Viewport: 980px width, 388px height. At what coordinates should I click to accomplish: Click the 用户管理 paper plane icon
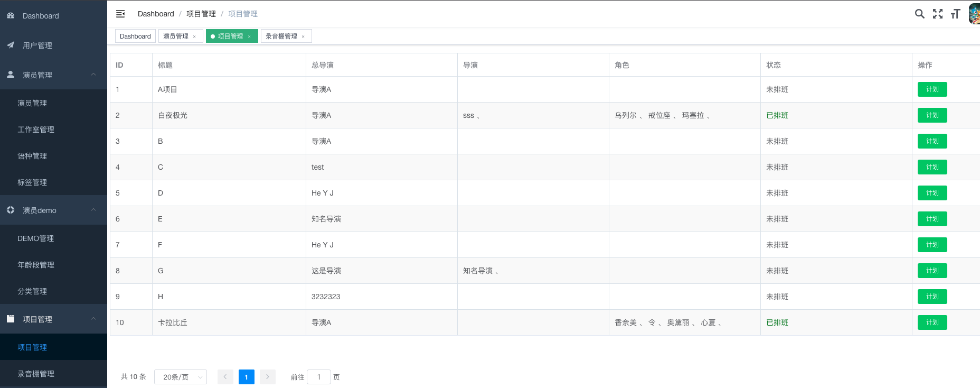pos(11,45)
